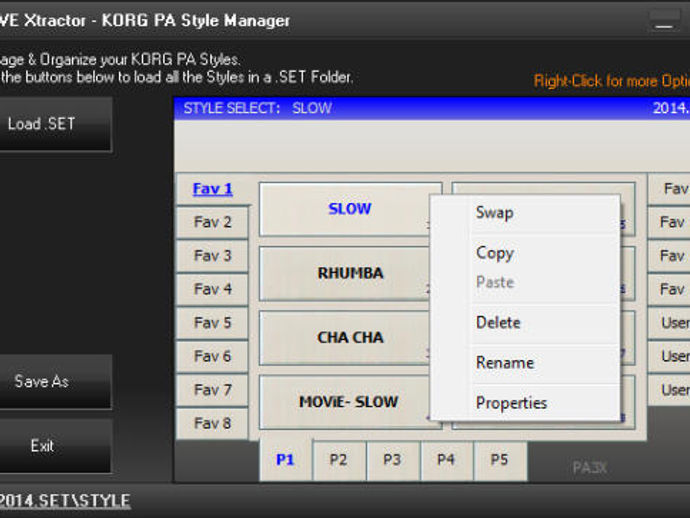
Task: Click the Exit button
Action: 55,446
